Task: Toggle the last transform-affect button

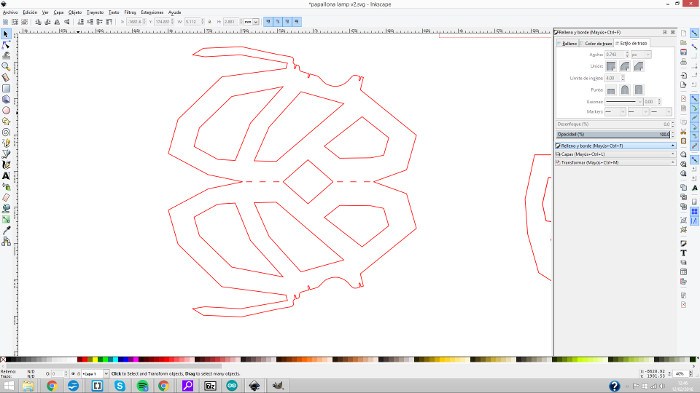Action: (x=296, y=21)
